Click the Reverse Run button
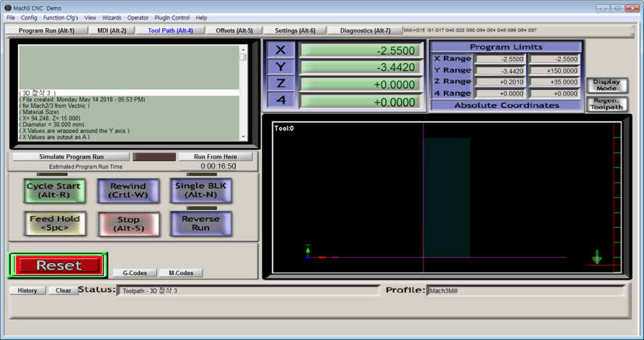The width and height of the screenshot is (644, 340). (201, 223)
